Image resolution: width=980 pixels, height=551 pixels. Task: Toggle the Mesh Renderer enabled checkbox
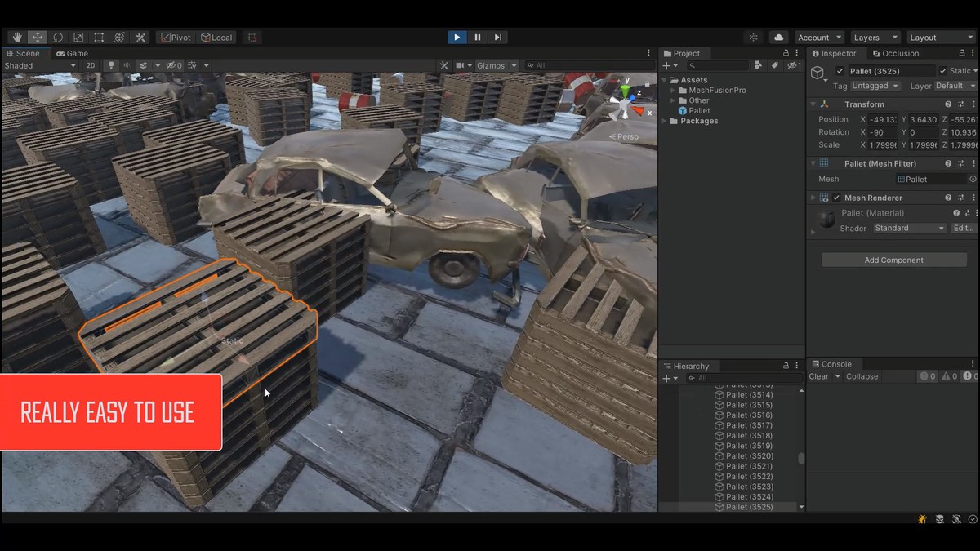[x=836, y=198]
